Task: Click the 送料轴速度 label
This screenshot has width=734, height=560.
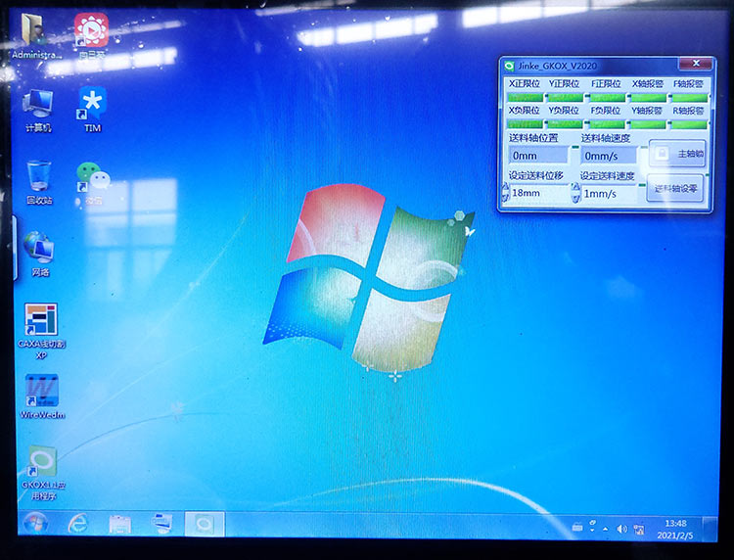Action: 606,138
